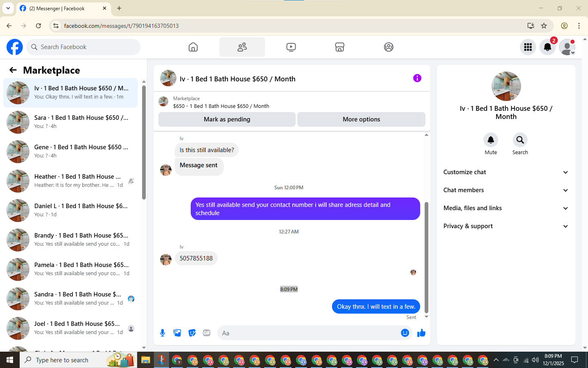Screen dimensions: 588x368
Task: Attach a photo or file
Action: click(x=177, y=333)
